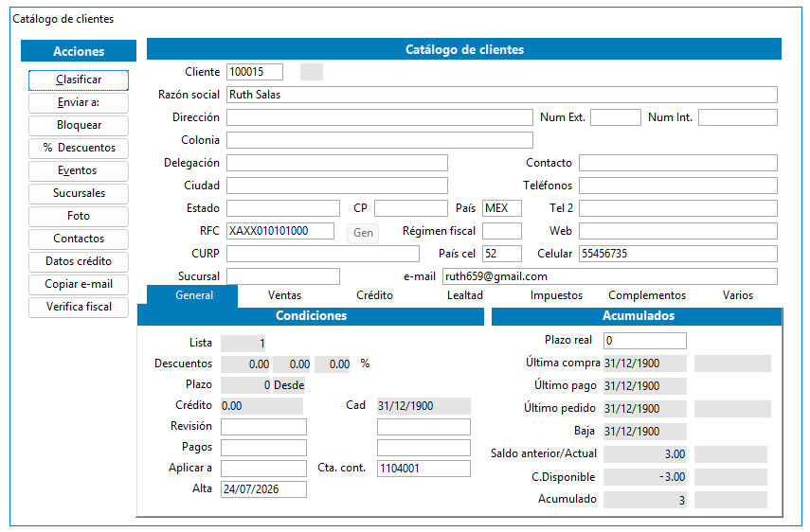Click the C.Disponible value -3.00
This screenshot has height=532, width=810.
[645, 477]
